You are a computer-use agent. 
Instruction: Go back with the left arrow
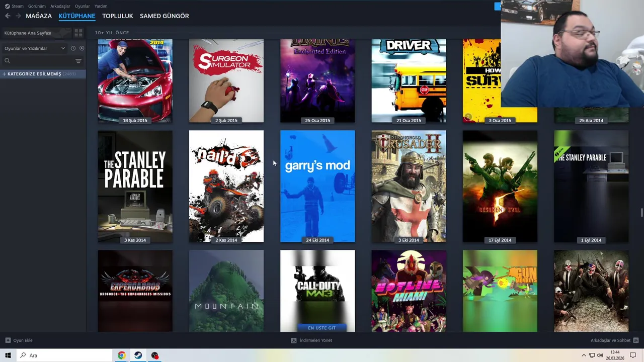[x=8, y=16]
